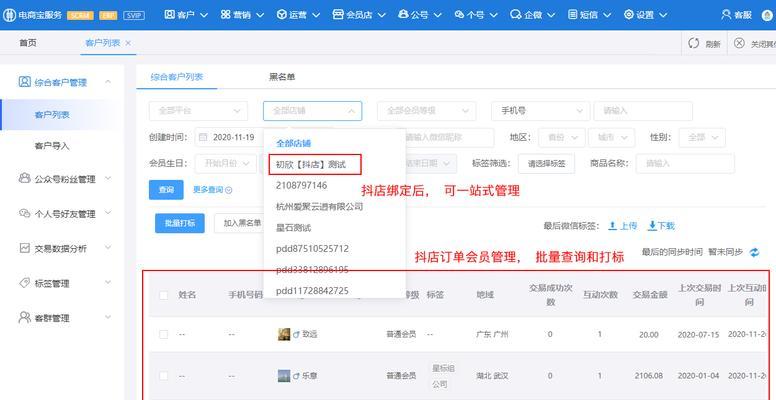
Task: Click the 刷新 refresh icon
Action: tap(694, 44)
